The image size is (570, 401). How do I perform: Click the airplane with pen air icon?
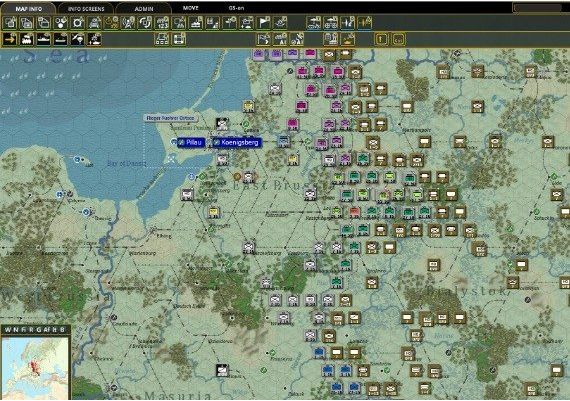click(347, 23)
